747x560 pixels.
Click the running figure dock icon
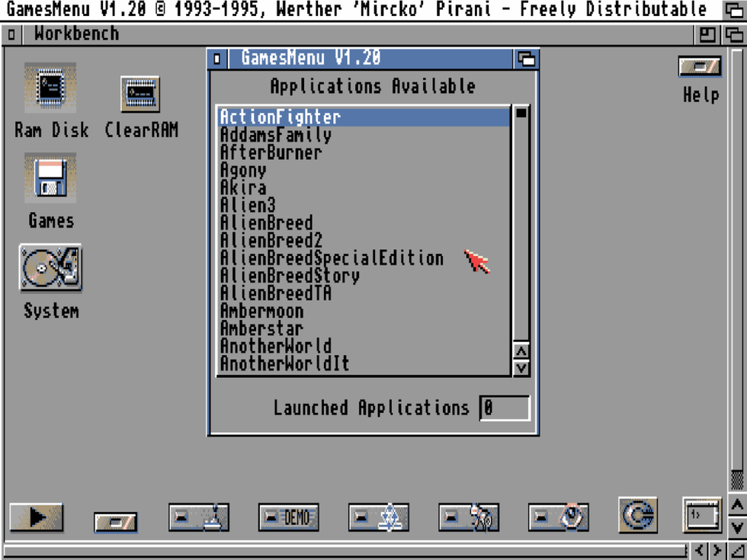[x=469, y=516]
